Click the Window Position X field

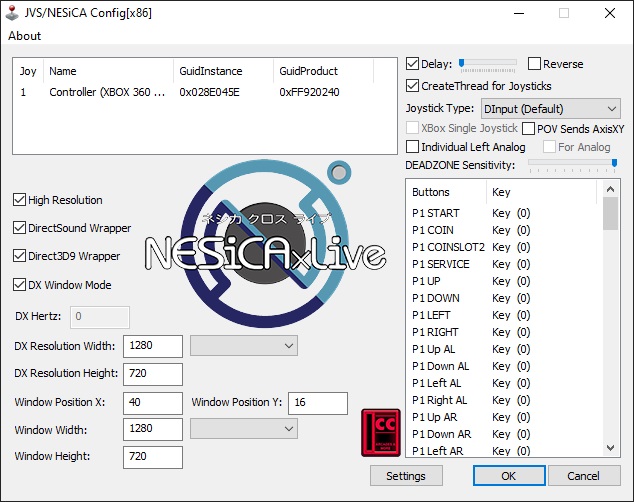[153, 403]
